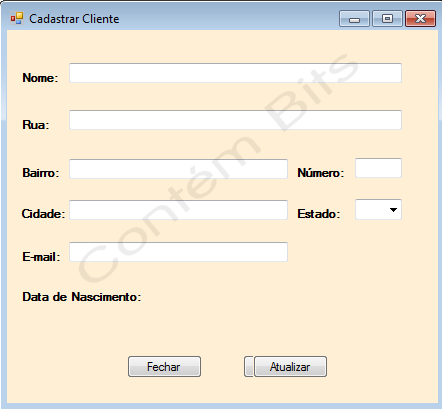Click the Cadastrar Cliente window icon
The height and width of the screenshot is (409, 442).
click(x=17, y=18)
